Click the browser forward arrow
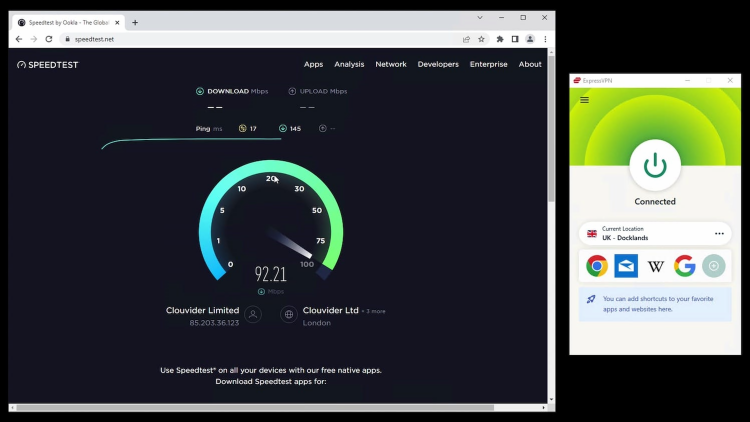Image resolution: width=750 pixels, height=422 pixels. click(33, 39)
